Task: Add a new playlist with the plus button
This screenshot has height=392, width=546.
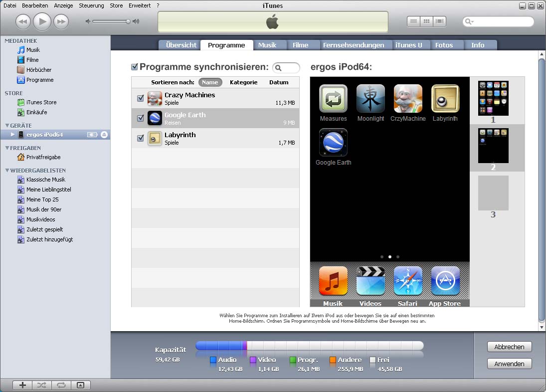Action: (22, 385)
